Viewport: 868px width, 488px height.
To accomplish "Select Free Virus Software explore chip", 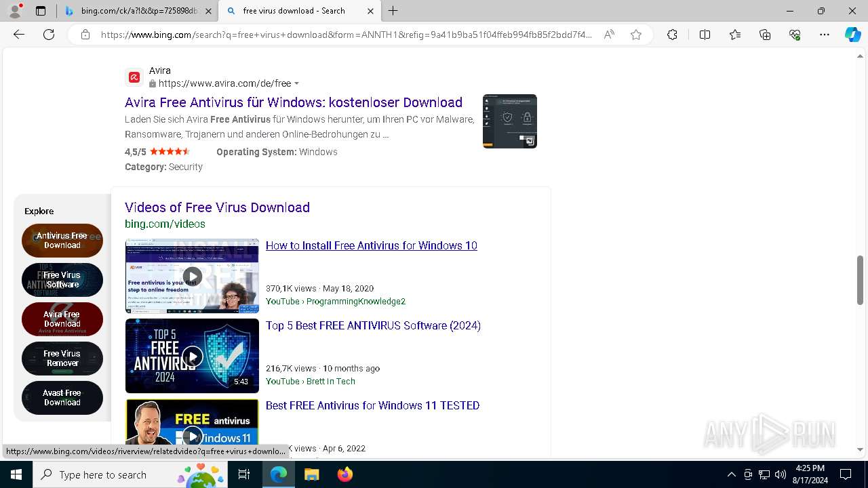I will (x=62, y=280).
